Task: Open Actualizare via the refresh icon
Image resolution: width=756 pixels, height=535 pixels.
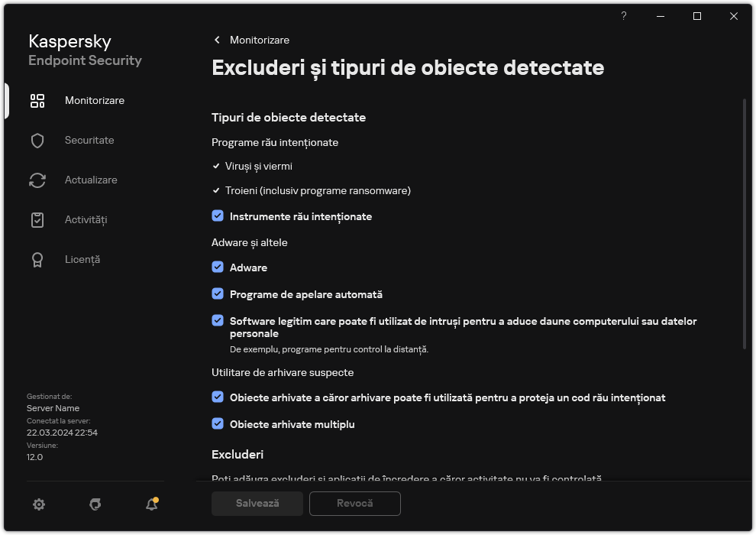Action: [37, 180]
